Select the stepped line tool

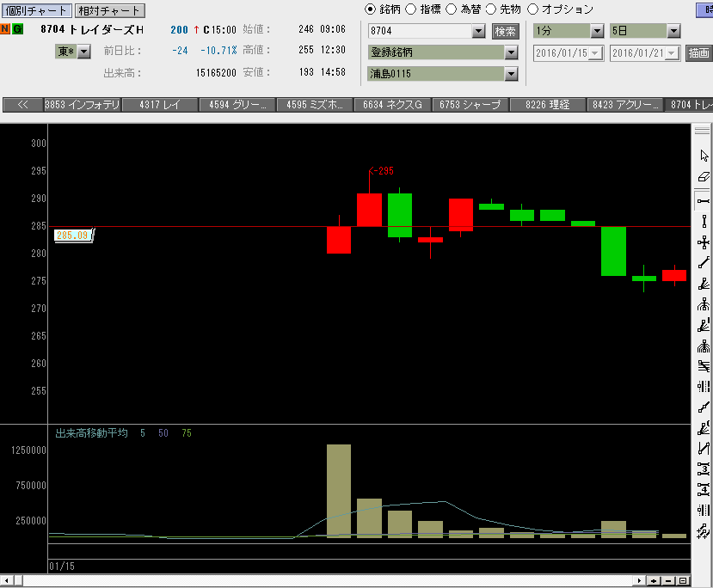pyautogui.click(x=704, y=407)
